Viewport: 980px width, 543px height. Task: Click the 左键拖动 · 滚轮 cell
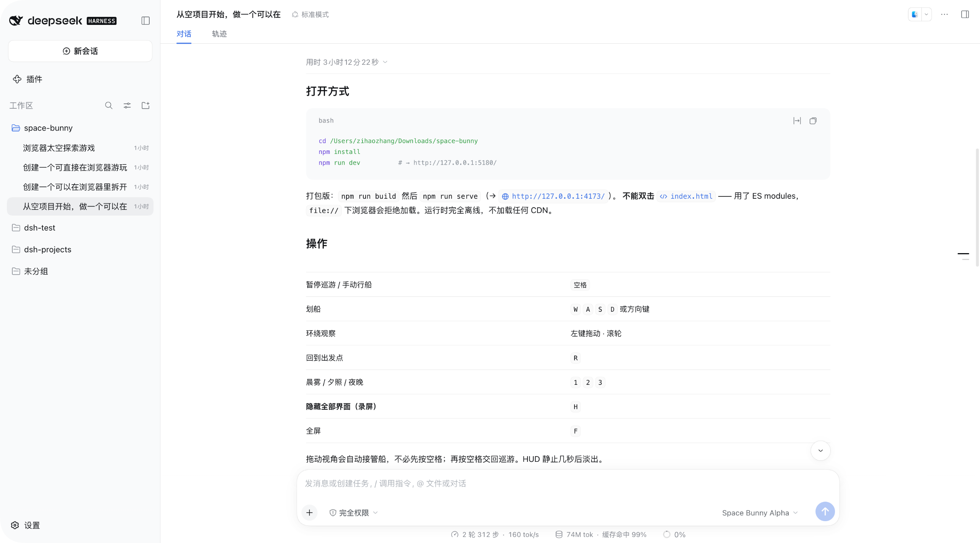596,334
